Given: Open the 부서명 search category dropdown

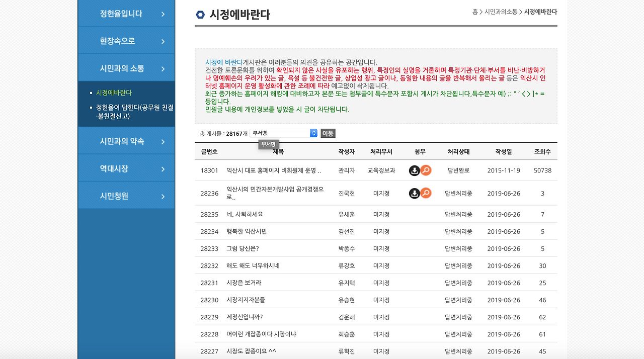Looking at the screenshot, I should [283, 133].
